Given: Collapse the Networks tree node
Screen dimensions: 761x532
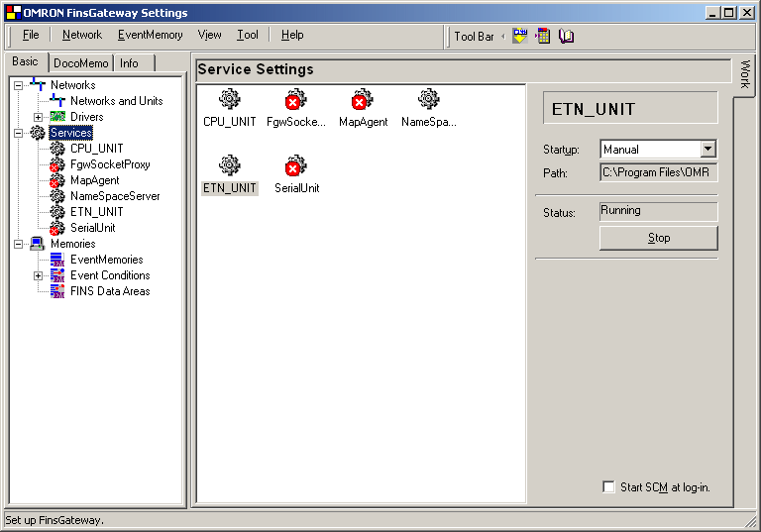Looking at the screenshot, I should tap(19, 85).
